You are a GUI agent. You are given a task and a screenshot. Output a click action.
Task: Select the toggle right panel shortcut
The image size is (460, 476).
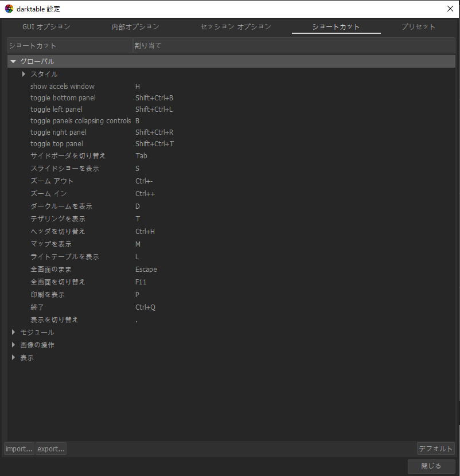tap(231, 132)
